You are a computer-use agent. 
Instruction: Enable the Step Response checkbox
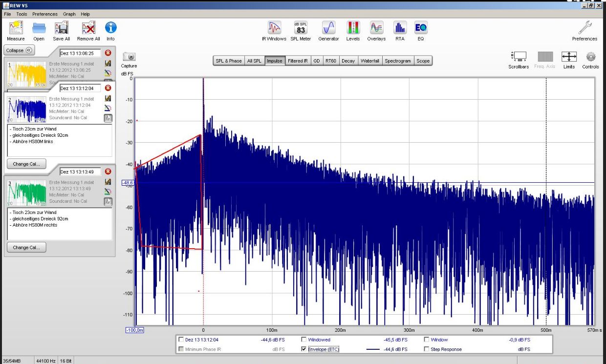427,349
